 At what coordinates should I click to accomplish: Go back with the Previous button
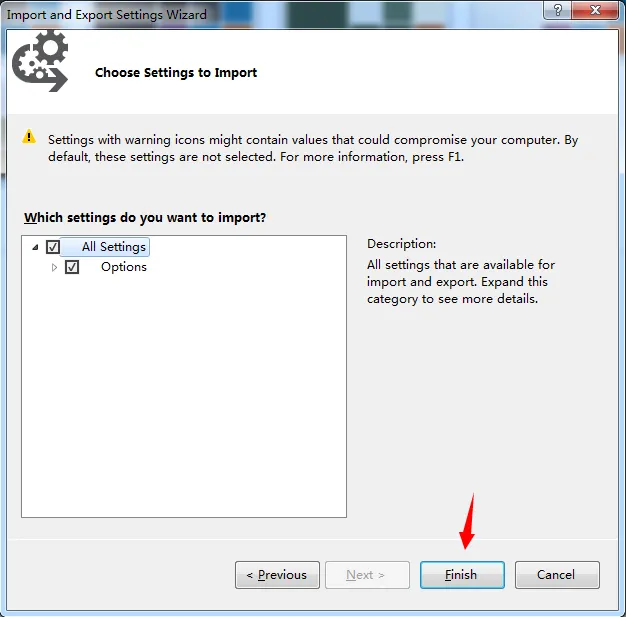click(x=277, y=575)
